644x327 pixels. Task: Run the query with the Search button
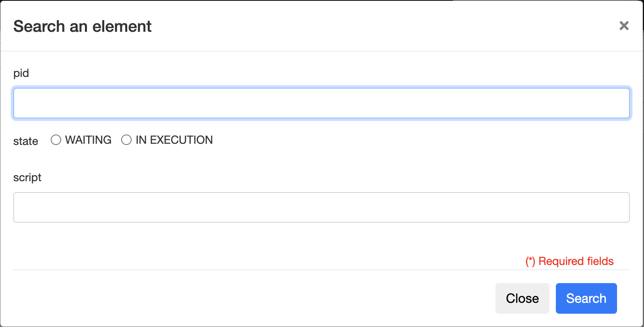tap(586, 298)
